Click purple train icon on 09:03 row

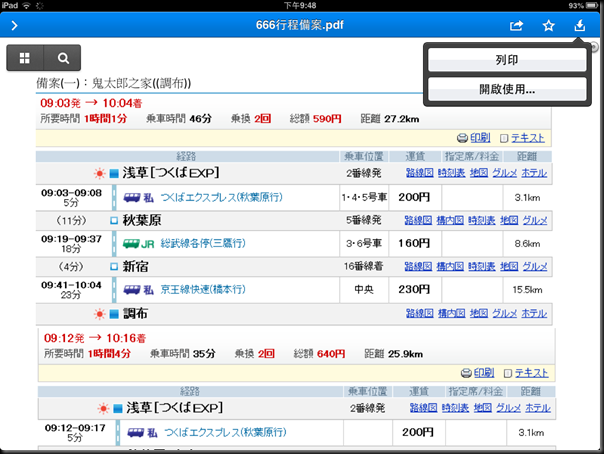click(132, 198)
